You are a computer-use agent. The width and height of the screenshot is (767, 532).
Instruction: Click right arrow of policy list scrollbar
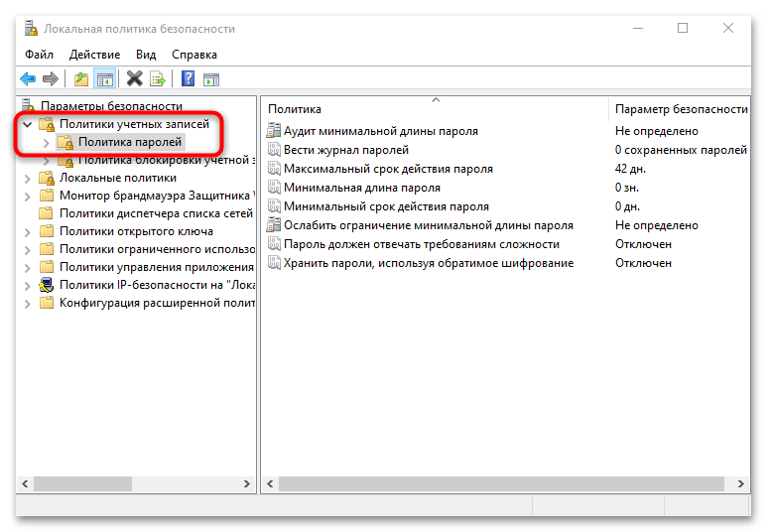click(741, 483)
